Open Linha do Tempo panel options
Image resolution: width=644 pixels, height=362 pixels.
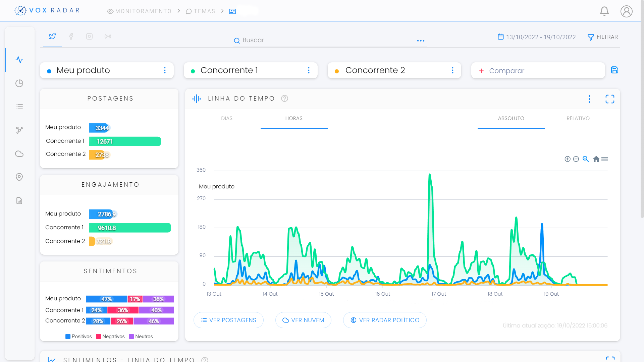pyautogui.click(x=589, y=99)
